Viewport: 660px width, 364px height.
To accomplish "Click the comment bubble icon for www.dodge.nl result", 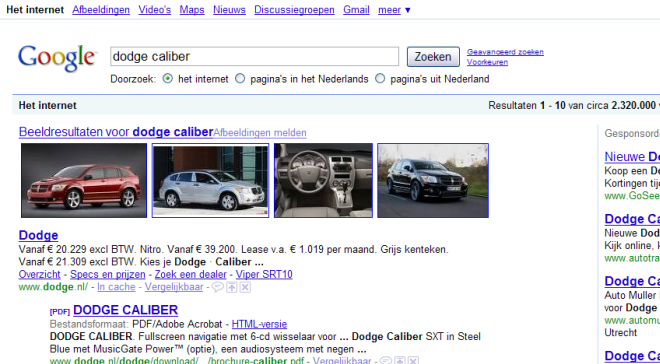I will (217, 287).
